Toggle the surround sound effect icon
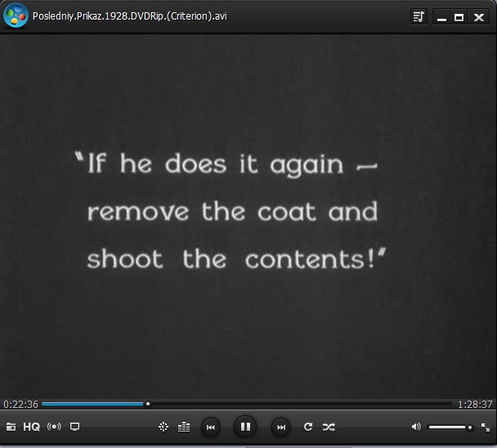Image resolution: width=497 pixels, height=448 pixels. click(x=54, y=427)
